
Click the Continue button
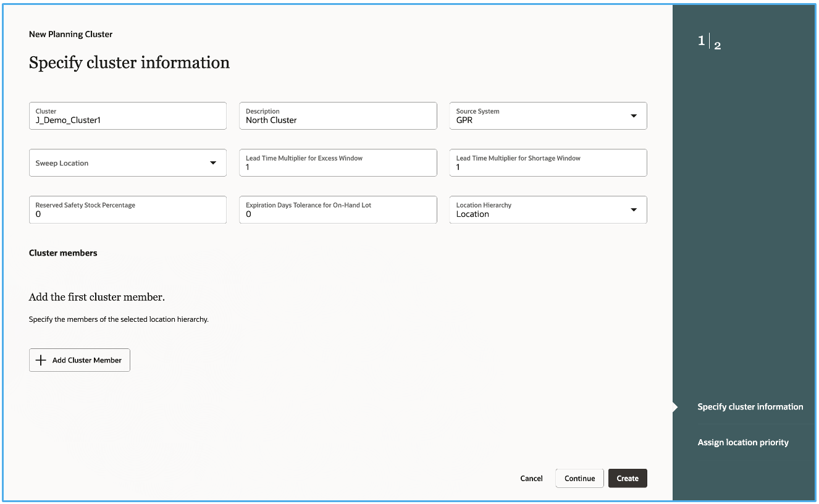pyautogui.click(x=579, y=478)
